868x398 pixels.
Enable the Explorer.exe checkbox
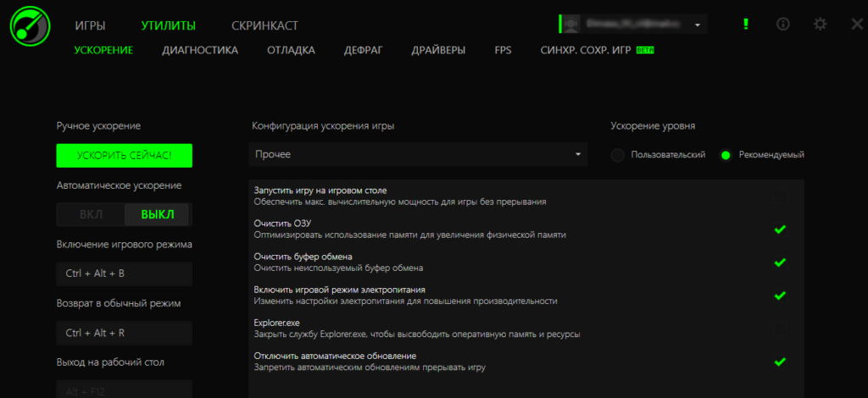[x=780, y=329]
